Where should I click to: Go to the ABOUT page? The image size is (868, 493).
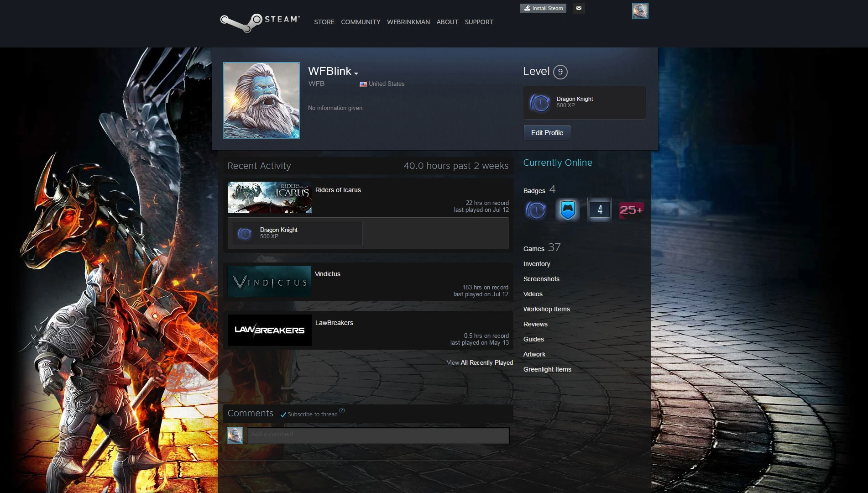tap(447, 22)
